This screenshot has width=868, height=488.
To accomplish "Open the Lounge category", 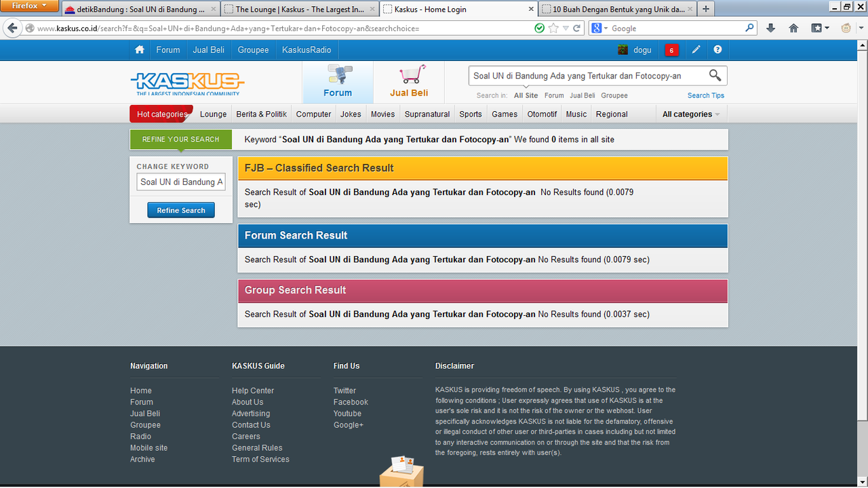I will point(213,114).
